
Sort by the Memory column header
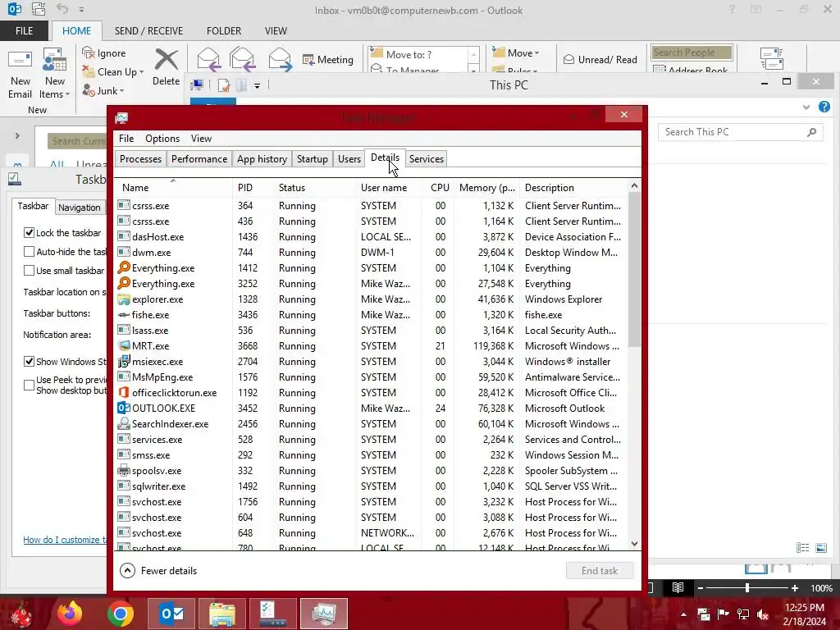486,188
